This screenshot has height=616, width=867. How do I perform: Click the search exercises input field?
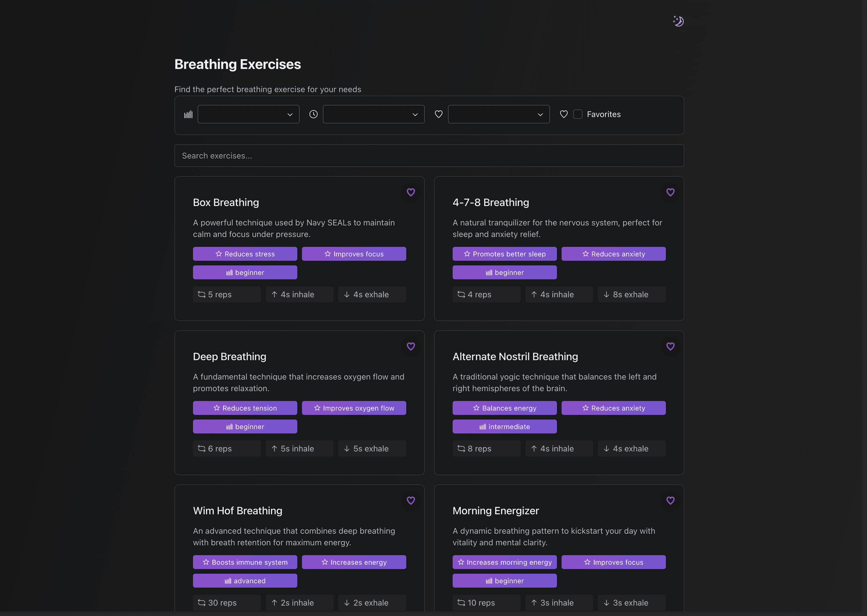[x=429, y=156]
